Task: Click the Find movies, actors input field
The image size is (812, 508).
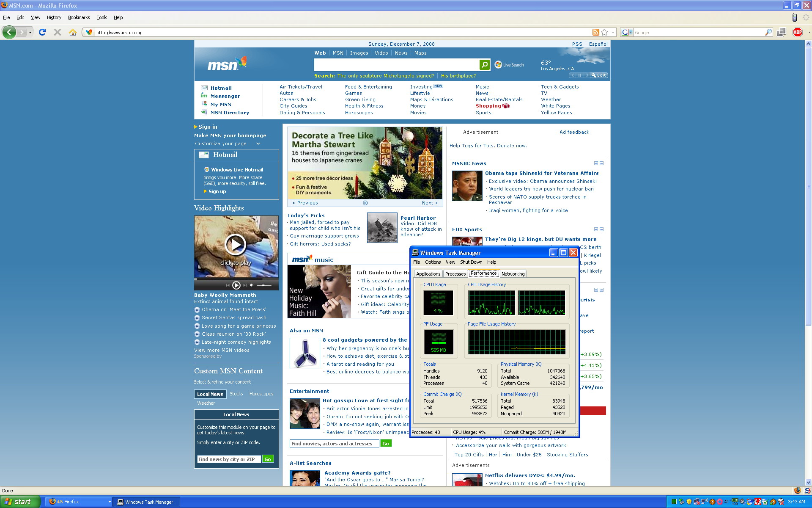Action: tap(334, 444)
